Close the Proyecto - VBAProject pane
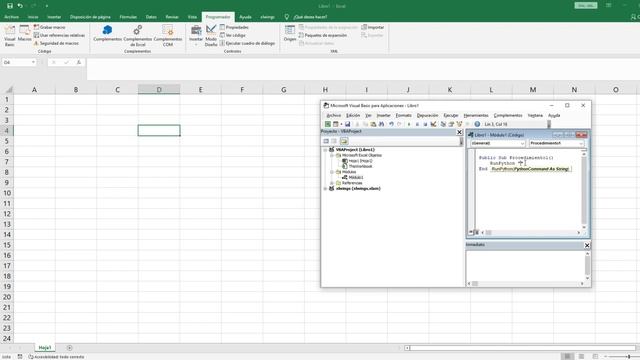This screenshot has width=640, height=360. click(459, 132)
